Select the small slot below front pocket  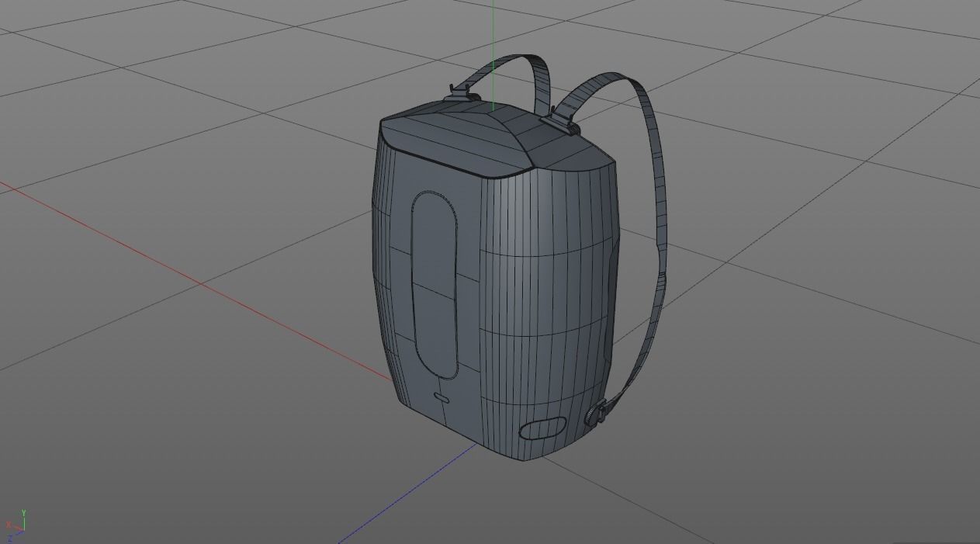click(x=442, y=398)
